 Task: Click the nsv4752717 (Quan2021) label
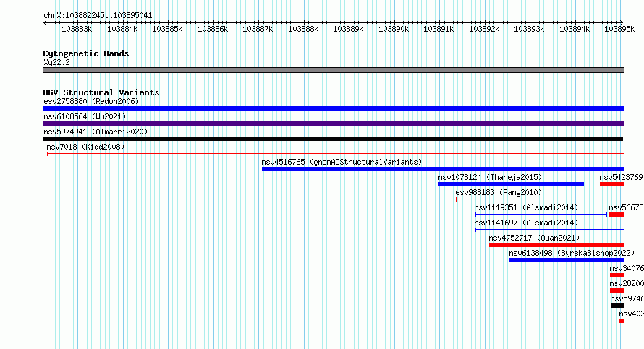pyautogui.click(x=534, y=238)
